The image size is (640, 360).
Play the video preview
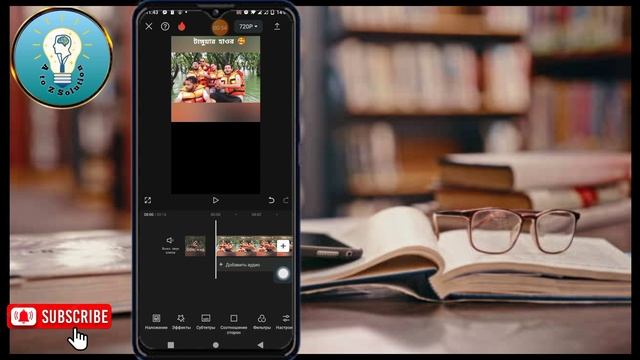point(216,200)
